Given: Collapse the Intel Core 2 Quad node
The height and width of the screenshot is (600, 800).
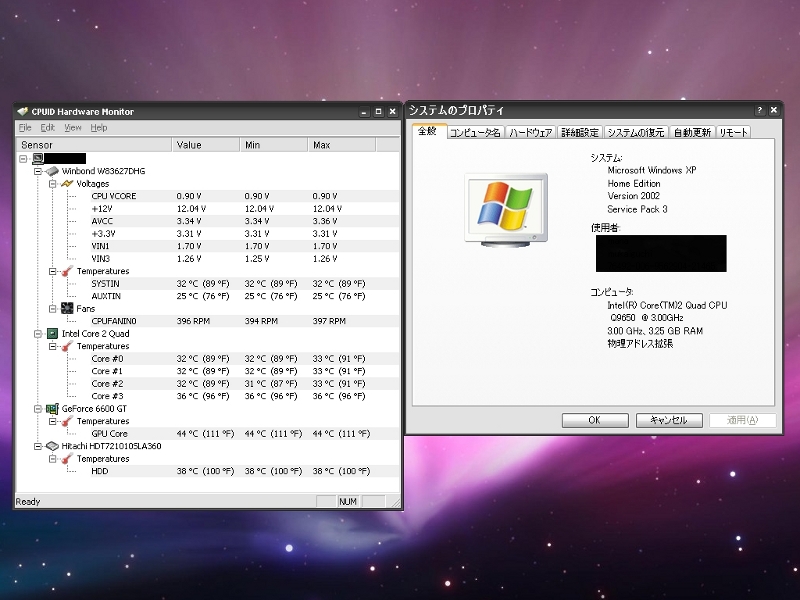Looking at the screenshot, I should coord(38,334).
